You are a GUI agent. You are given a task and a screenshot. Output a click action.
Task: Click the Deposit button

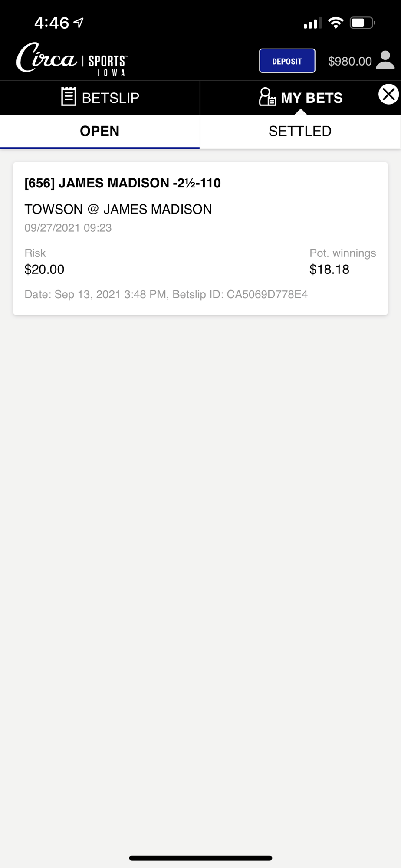point(287,61)
